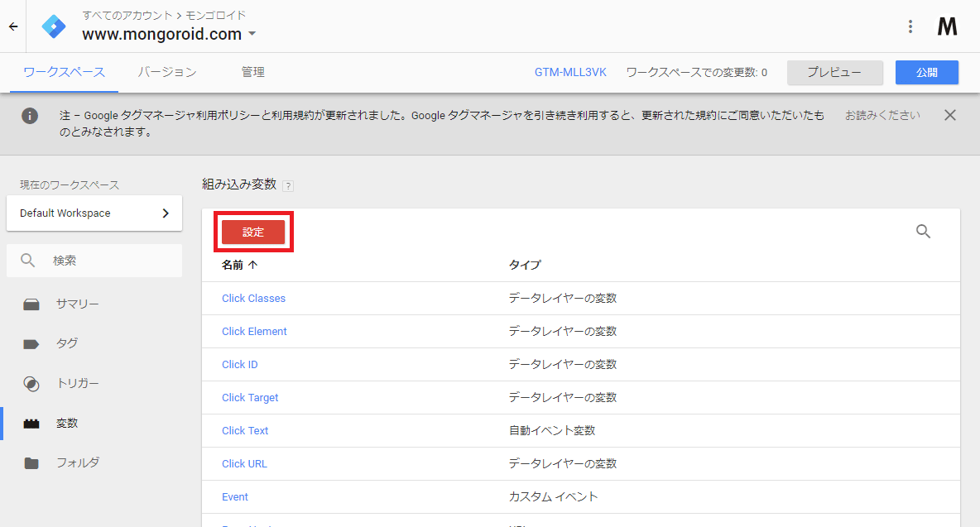Image resolution: width=980 pixels, height=527 pixels.
Task: Click the プレビュー button
Action: tap(834, 73)
